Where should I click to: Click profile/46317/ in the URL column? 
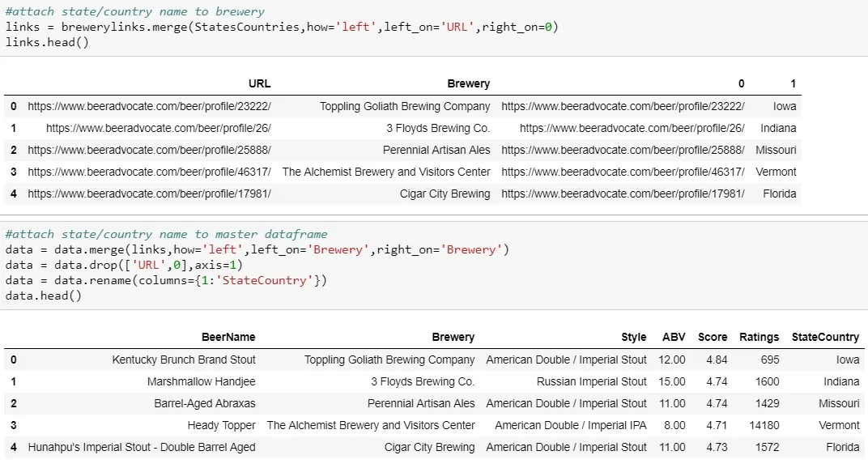(150, 172)
